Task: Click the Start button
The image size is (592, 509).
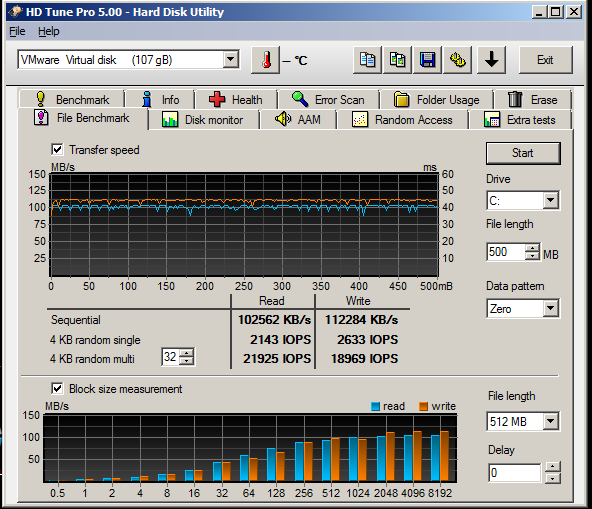Action: click(x=523, y=153)
